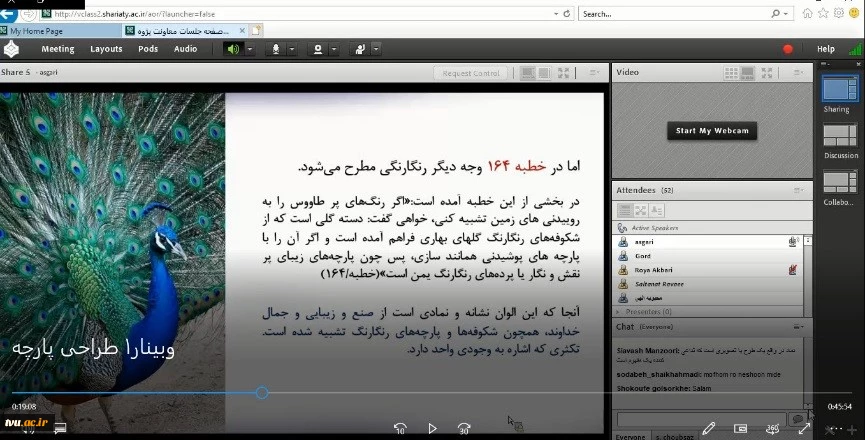This screenshot has width=865, height=440.
Task: Open the speaker options dropdown arrow
Action: pyautogui.click(x=250, y=49)
